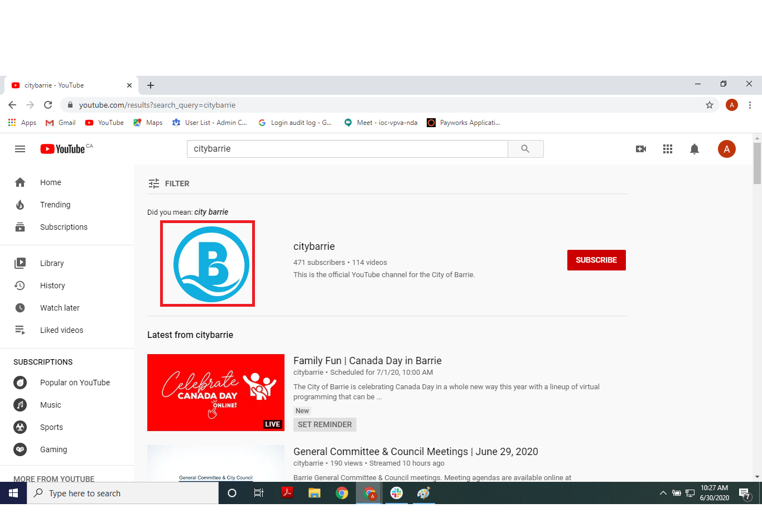Open Paint from the taskbar

tap(423, 493)
